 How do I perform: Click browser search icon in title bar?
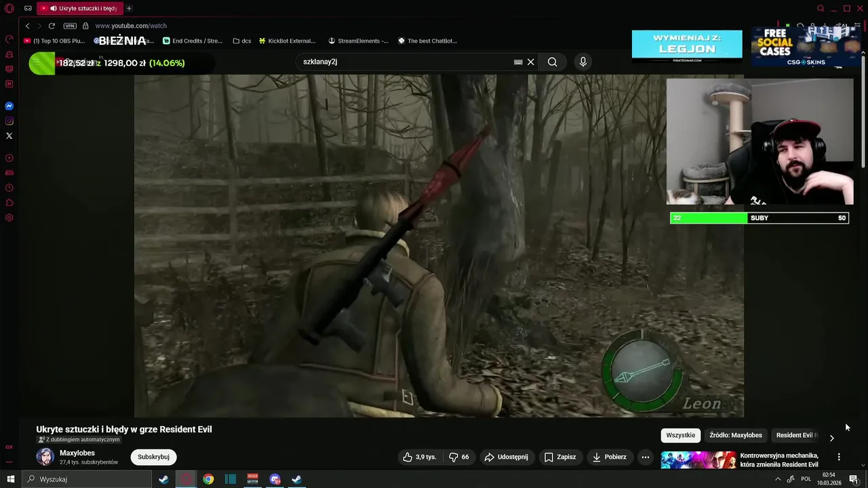[x=821, y=9]
